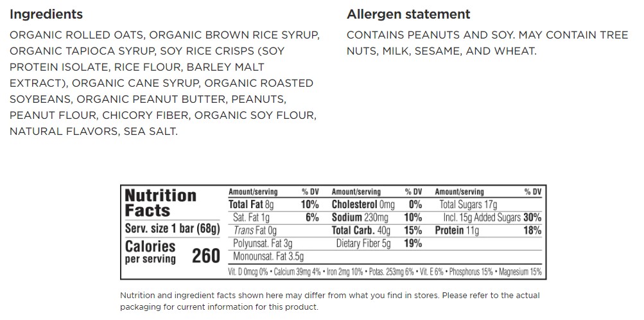This screenshot has height=320, width=644.
Task: Click the serving size 1 bar text
Action: (172, 229)
